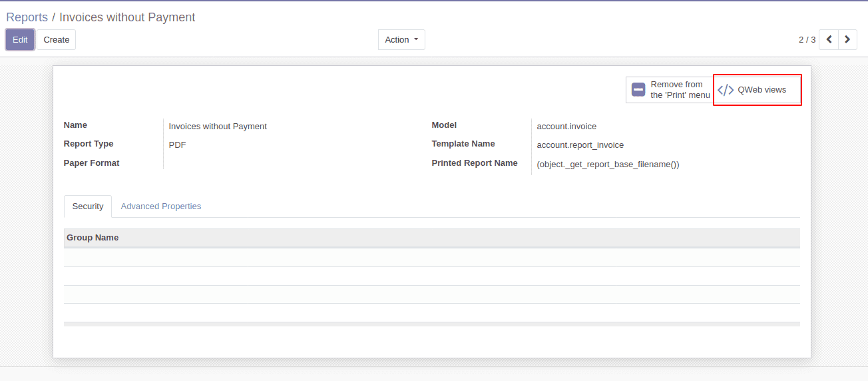This screenshot has height=381, width=868.
Task: Click the QWeb views code icon
Action: (x=726, y=90)
